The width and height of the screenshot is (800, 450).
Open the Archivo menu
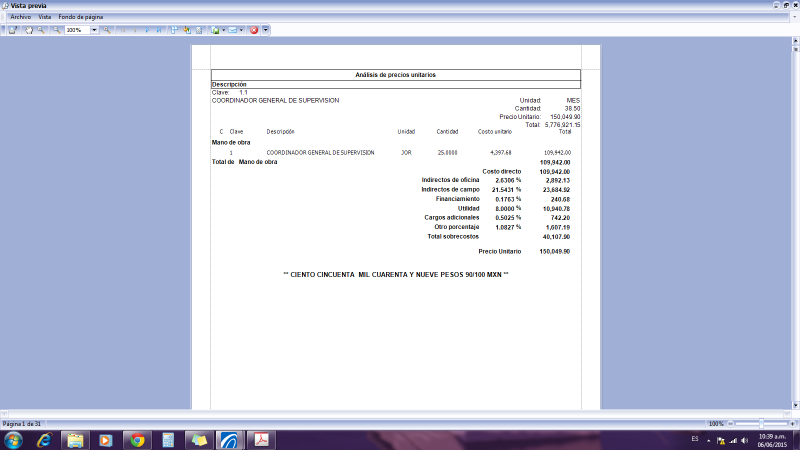20,17
